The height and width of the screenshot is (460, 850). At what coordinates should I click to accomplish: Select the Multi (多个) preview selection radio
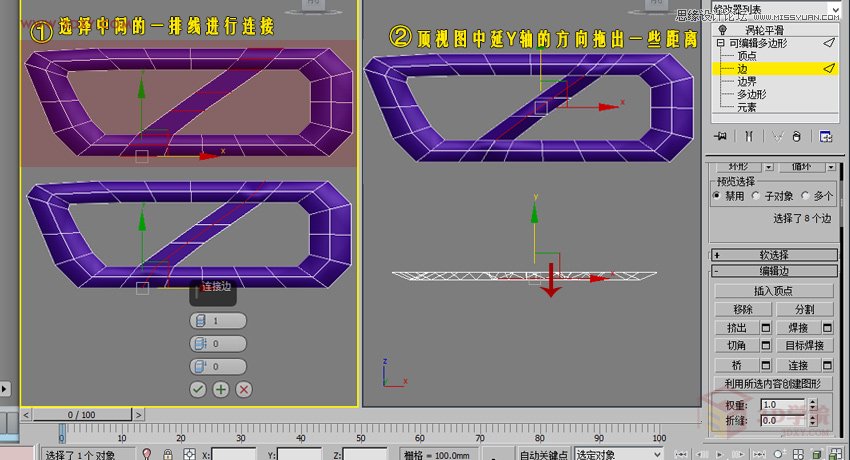pyautogui.click(x=806, y=196)
